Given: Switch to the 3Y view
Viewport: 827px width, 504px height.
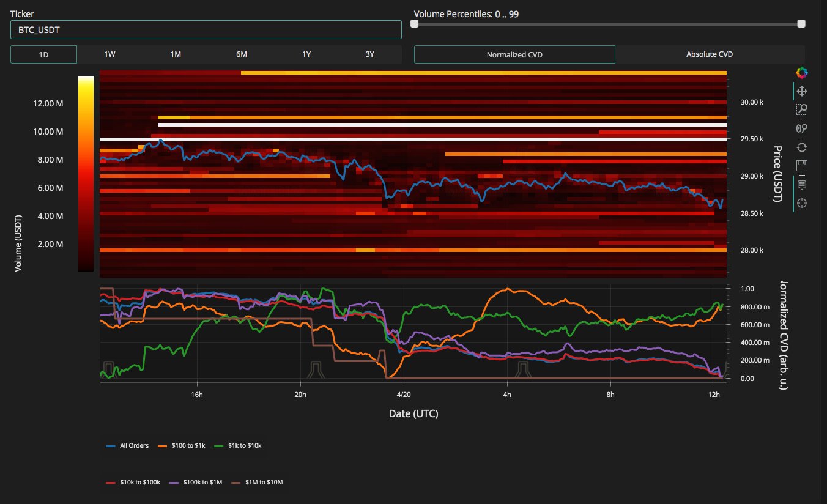Looking at the screenshot, I should [369, 54].
